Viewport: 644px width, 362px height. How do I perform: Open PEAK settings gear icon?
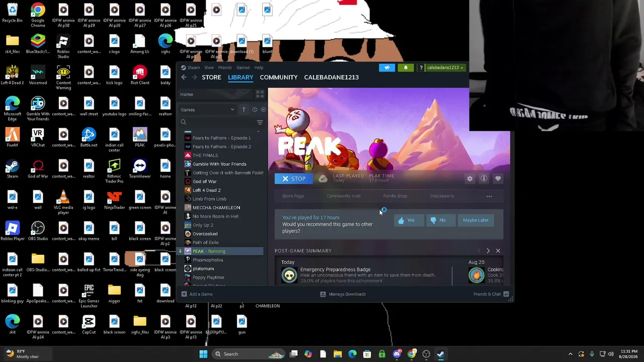click(470, 178)
